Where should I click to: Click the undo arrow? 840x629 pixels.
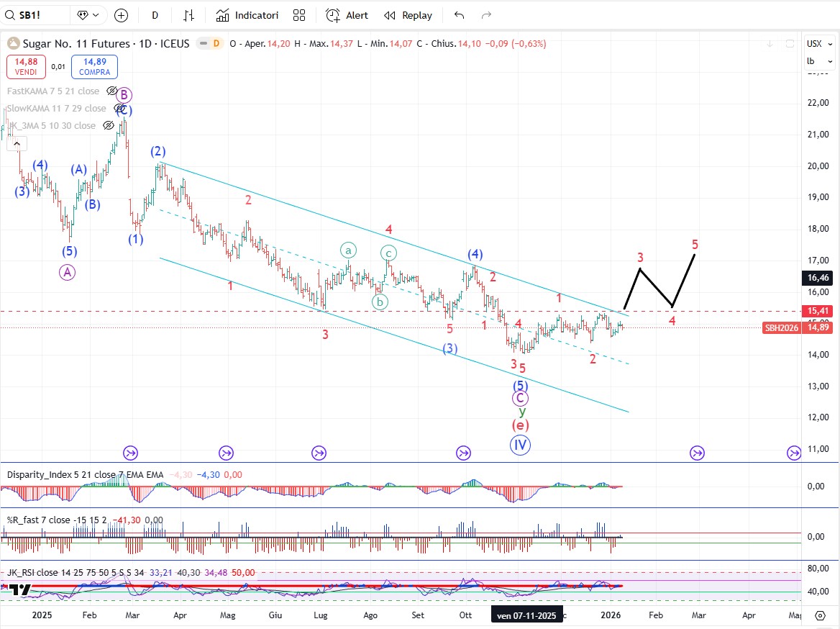pyautogui.click(x=460, y=15)
